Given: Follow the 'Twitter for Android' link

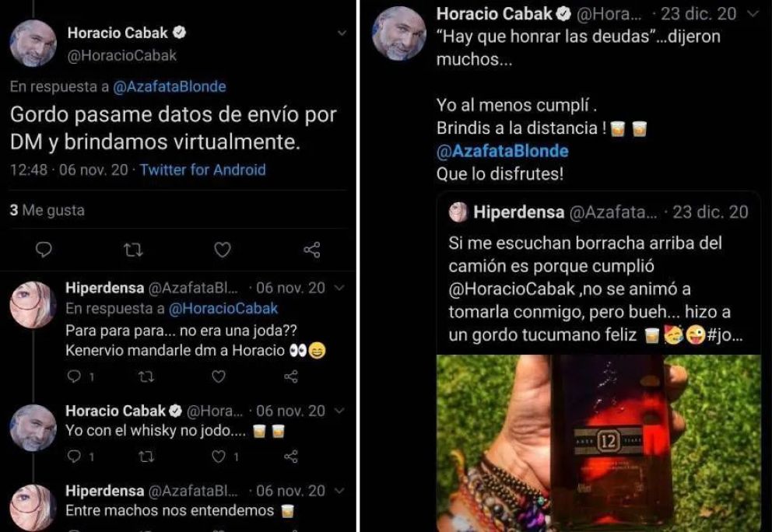Looking at the screenshot, I should point(202,170).
